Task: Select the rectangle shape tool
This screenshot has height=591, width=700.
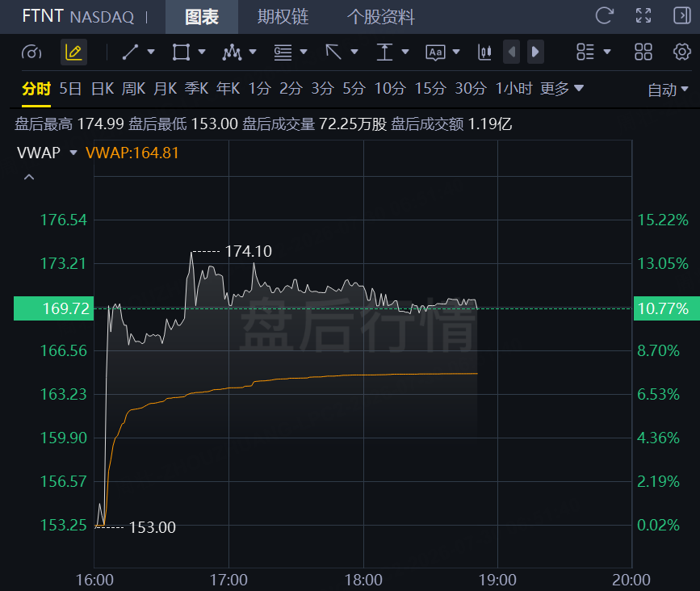Action: pos(181,52)
